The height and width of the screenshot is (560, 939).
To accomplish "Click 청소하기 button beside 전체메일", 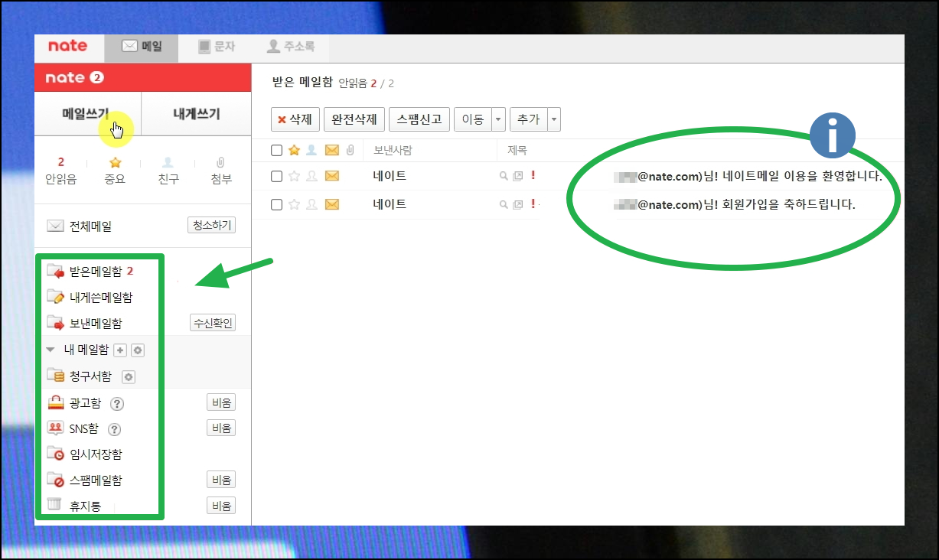I will pyautogui.click(x=211, y=226).
